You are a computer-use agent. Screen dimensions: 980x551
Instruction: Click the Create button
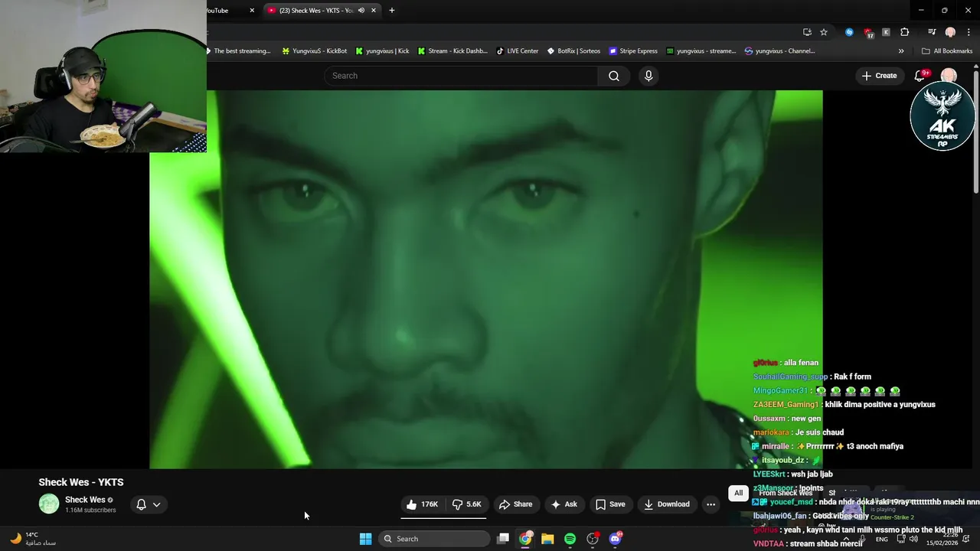[879, 76]
